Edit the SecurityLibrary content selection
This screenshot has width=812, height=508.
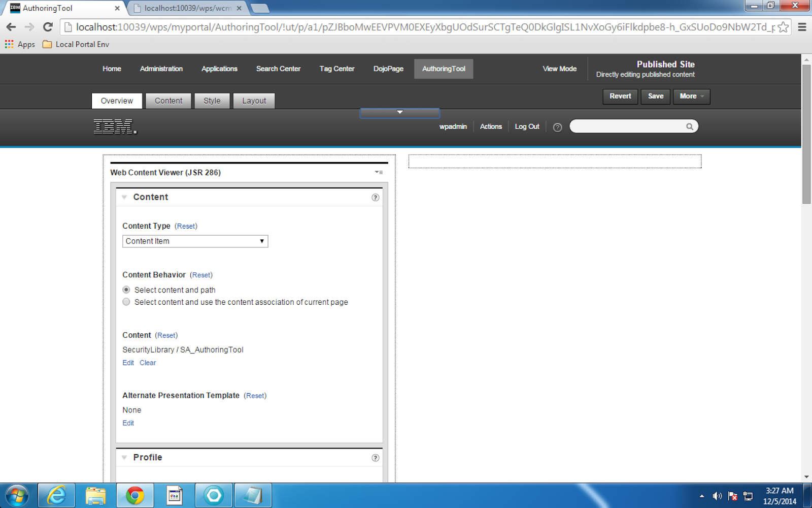coord(128,363)
